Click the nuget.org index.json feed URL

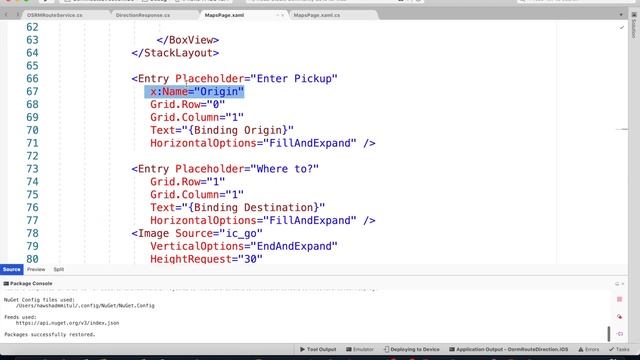click(x=67, y=323)
